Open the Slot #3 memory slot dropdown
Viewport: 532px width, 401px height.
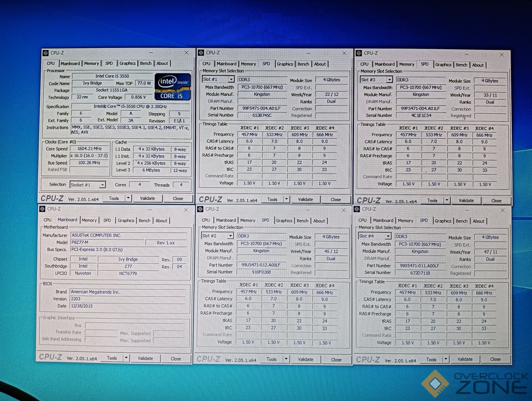pyautogui.click(x=389, y=80)
